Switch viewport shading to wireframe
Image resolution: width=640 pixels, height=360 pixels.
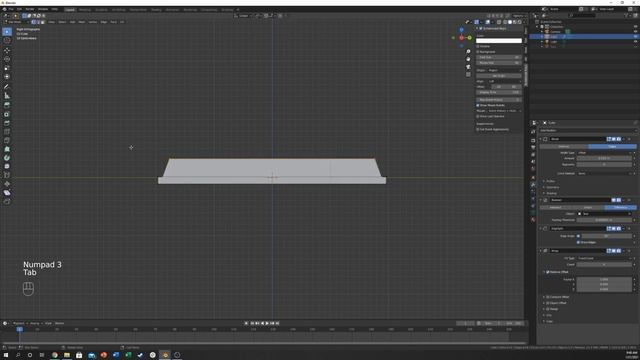505,22
